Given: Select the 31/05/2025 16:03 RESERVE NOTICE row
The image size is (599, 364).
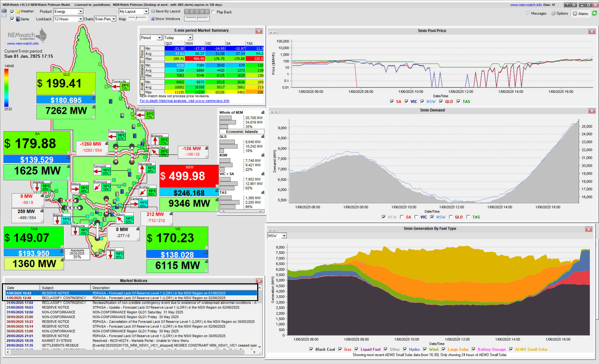Looking at the screenshot, I should (x=131, y=307).
